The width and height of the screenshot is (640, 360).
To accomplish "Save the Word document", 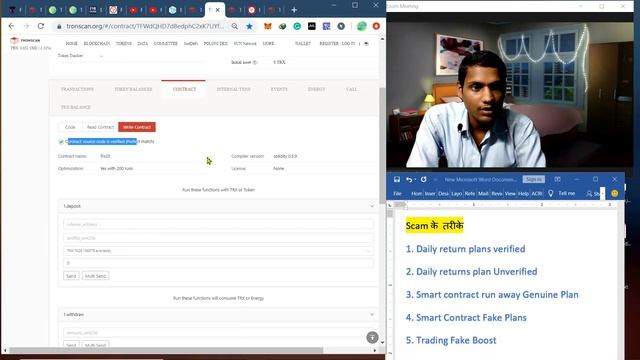I will [397, 179].
